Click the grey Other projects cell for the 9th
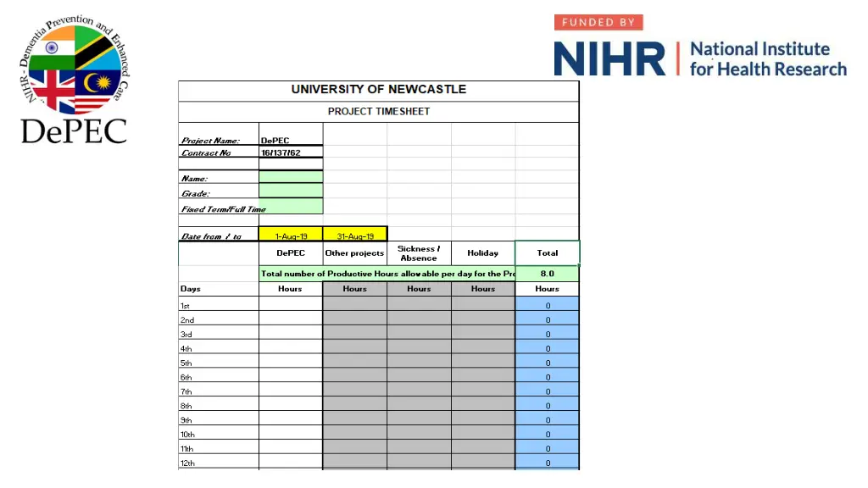868x488 pixels. (355, 418)
